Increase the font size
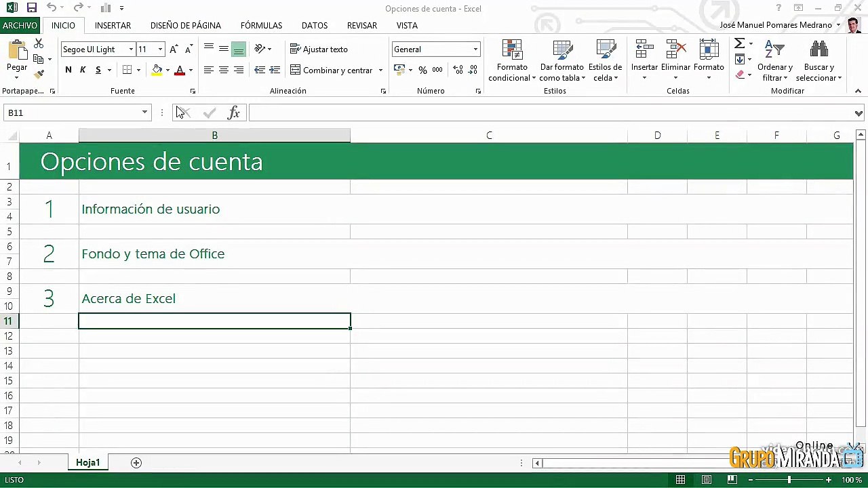The height and width of the screenshot is (488, 868). tap(174, 49)
